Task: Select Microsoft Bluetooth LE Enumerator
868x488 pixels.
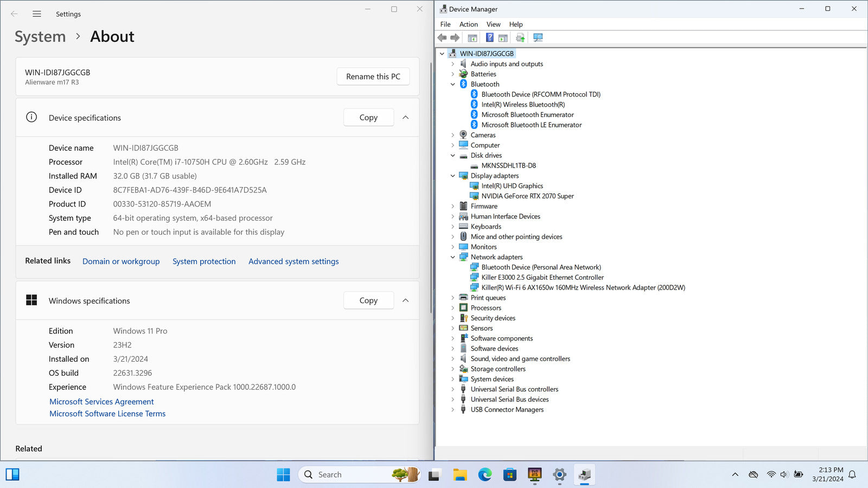Action: pyautogui.click(x=532, y=125)
